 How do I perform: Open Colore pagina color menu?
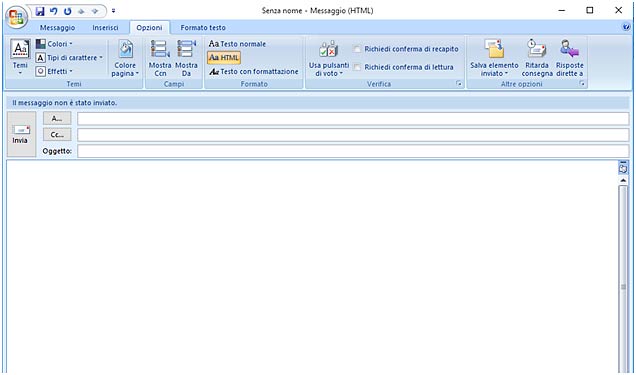click(125, 58)
